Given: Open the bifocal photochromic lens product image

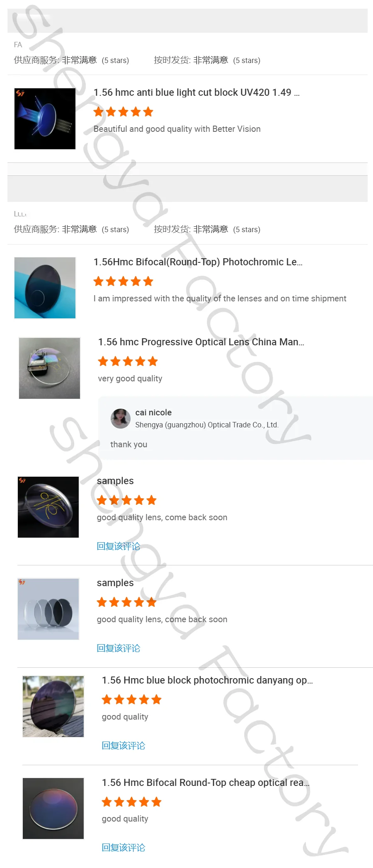Looking at the screenshot, I should click(x=45, y=288).
